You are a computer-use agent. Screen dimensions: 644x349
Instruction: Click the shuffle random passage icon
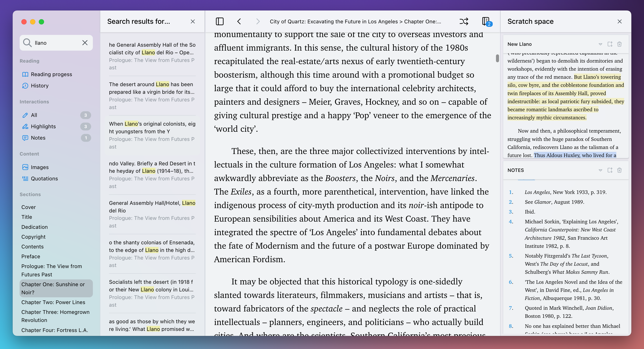coord(464,22)
